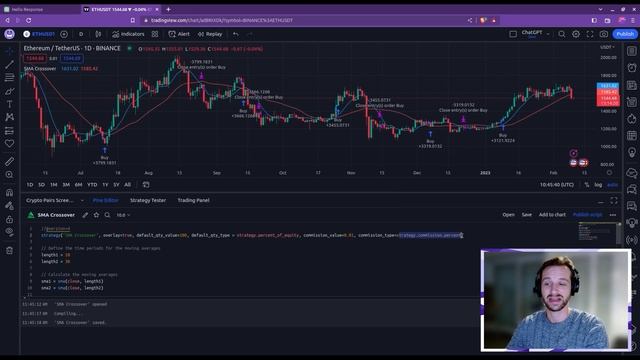Switch to the Strategy Tester tab
Screen dimensions: 640x360
pyautogui.click(x=148, y=200)
